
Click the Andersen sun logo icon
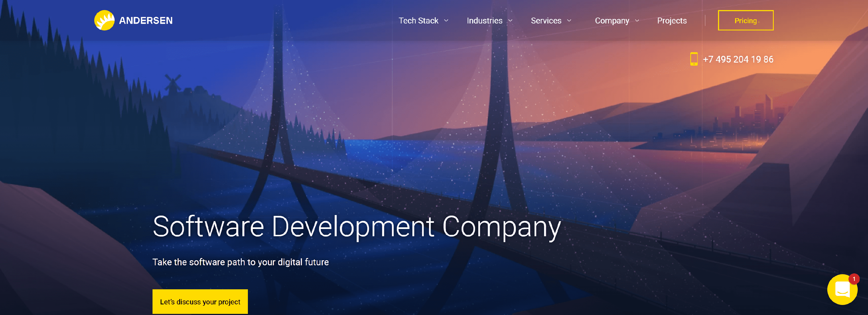pyautogui.click(x=105, y=20)
